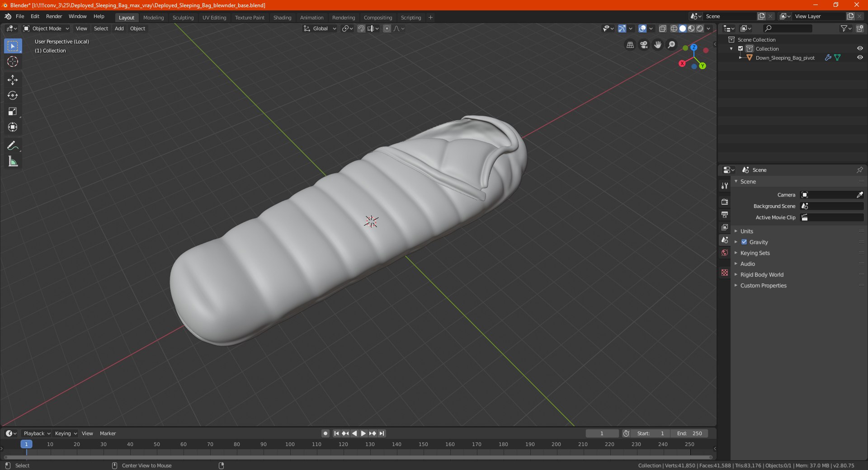The width and height of the screenshot is (868, 470).
Task: Hide Down_Sleeping_Bag_pivot with its eye icon
Action: [x=860, y=57]
